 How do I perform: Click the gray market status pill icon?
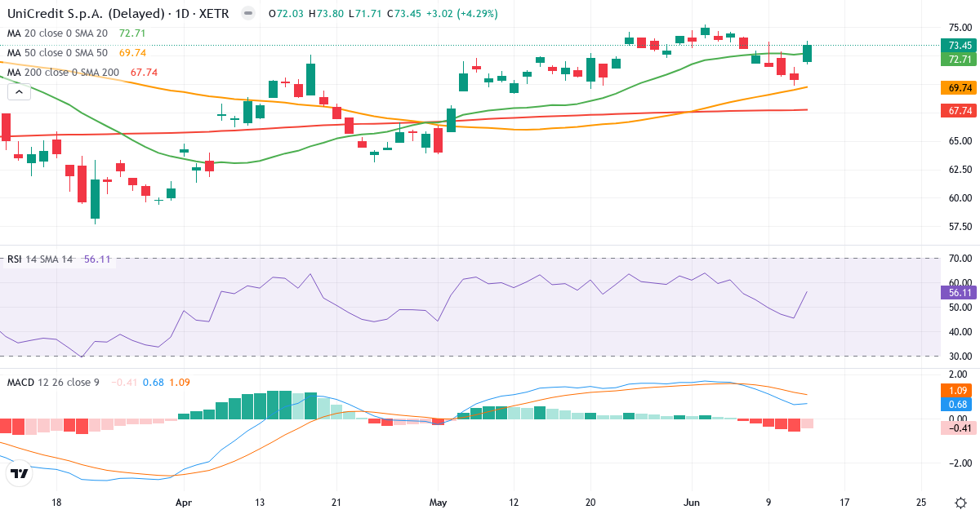point(248,14)
